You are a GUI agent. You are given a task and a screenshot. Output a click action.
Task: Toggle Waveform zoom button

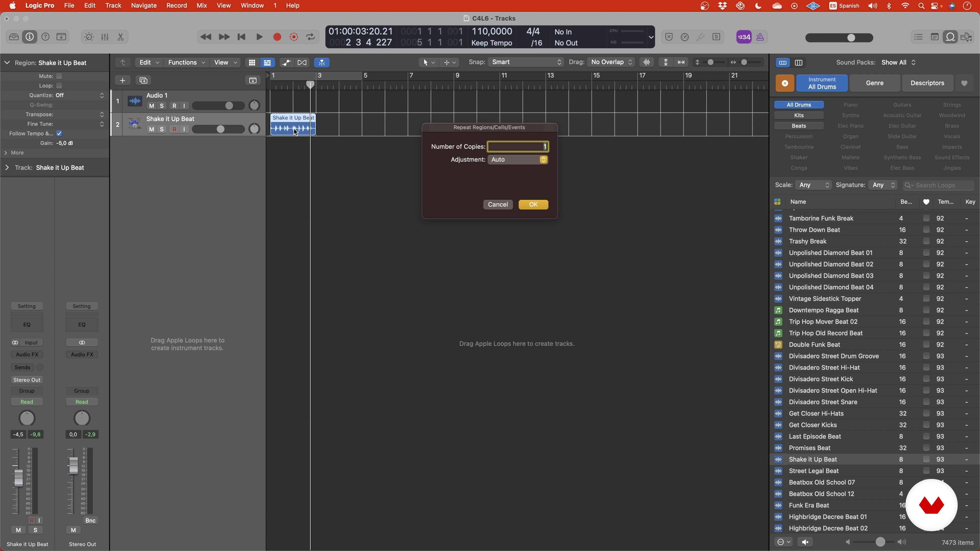(x=647, y=62)
